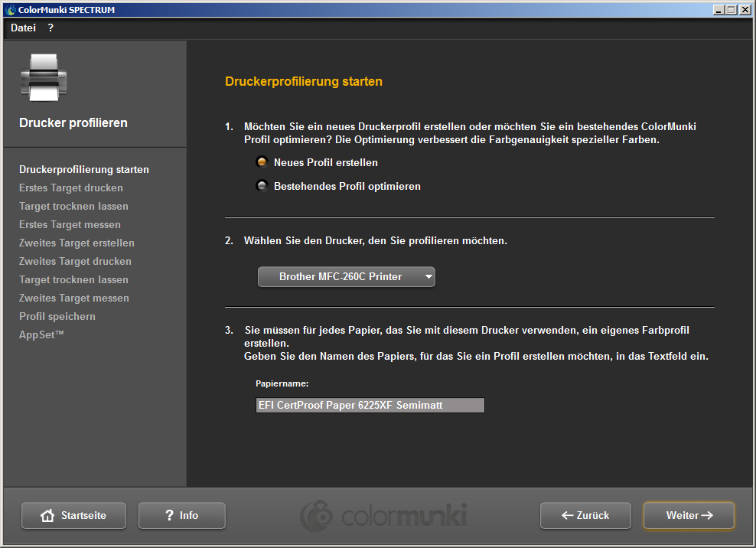The image size is (756, 548).
Task: Click the printer icon above Drucker profilieren
Action: [x=44, y=77]
